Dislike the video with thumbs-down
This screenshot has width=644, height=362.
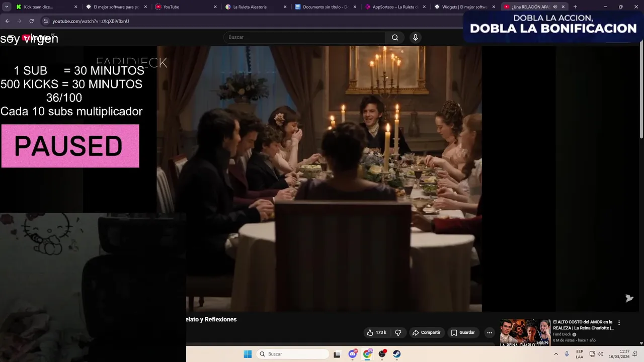pos(398,332)
